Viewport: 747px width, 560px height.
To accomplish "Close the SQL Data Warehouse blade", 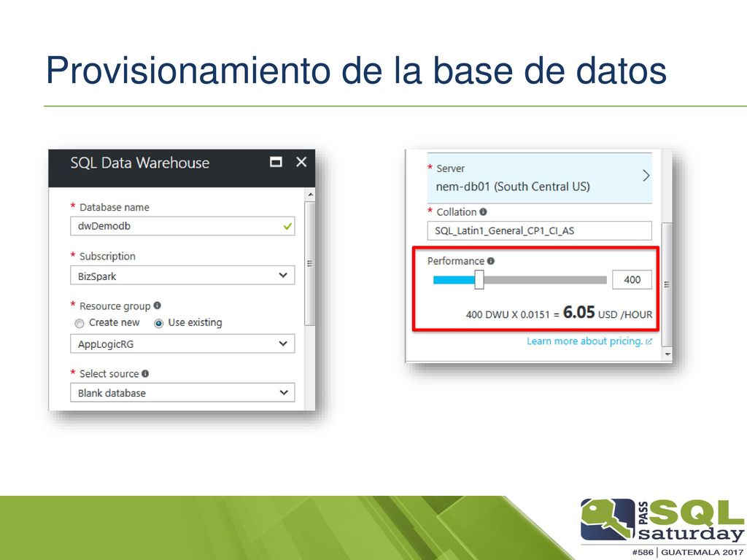I will point(301,162).
